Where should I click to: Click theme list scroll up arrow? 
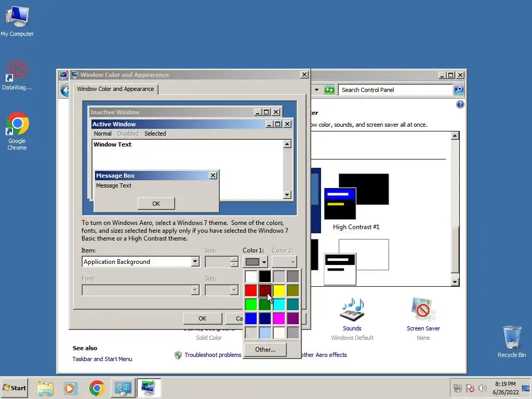455,136
